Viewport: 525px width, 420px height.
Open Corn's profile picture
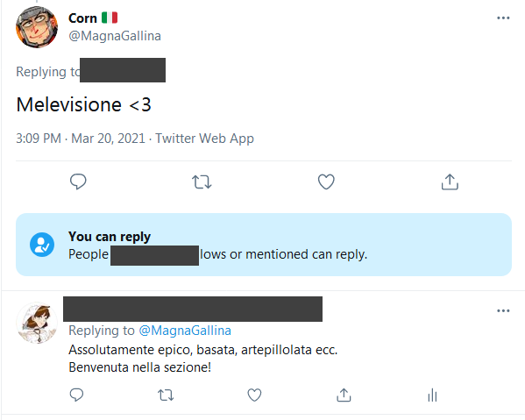click(x=37, y=27)
